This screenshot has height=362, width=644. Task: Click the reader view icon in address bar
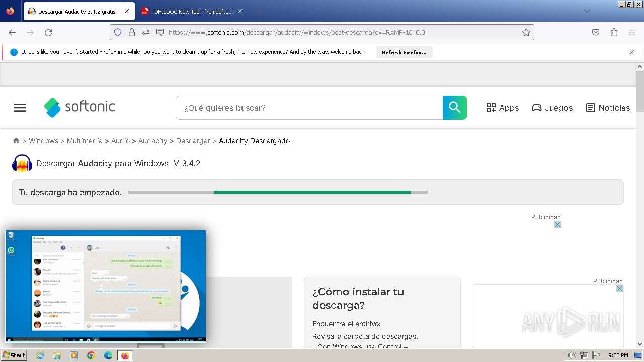[160, 32]
